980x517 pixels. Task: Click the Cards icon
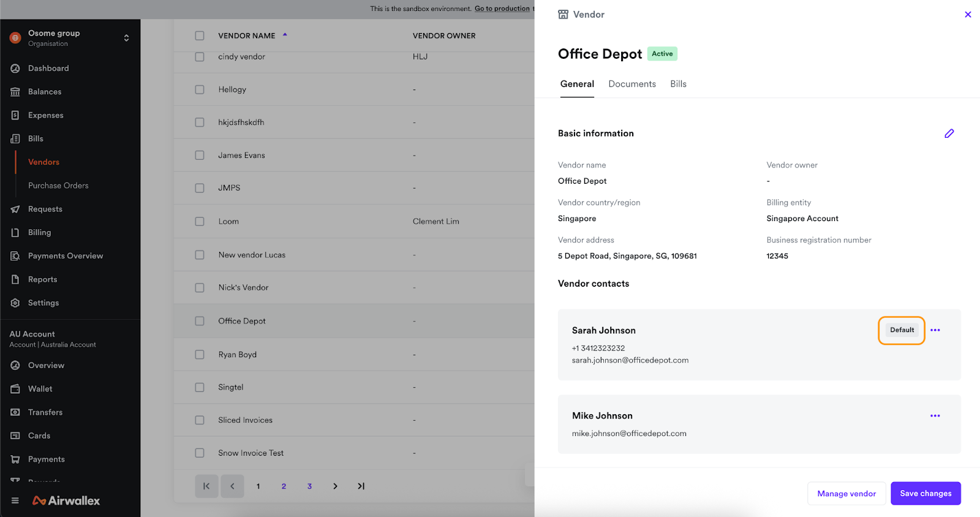(x=15, y=436)
